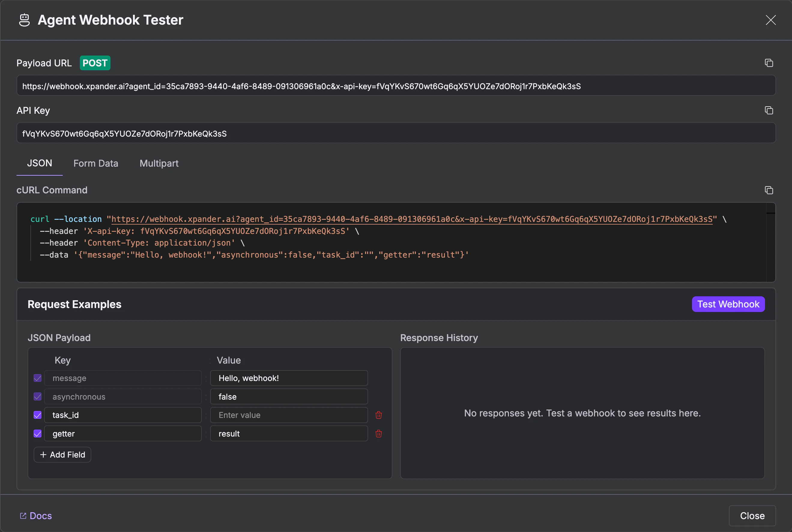Image resolution: width=792 pixels, height=532 pixels.
Task: Delete the getter field with the trash icon
Action: coord(379,434)
